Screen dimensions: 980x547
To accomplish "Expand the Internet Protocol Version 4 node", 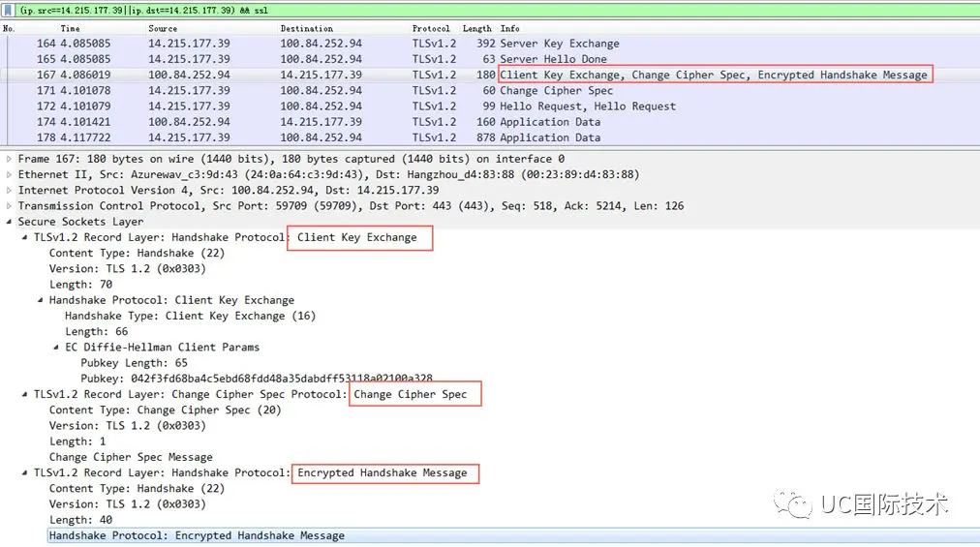I will pyautogui.click(x=9, y=190).
